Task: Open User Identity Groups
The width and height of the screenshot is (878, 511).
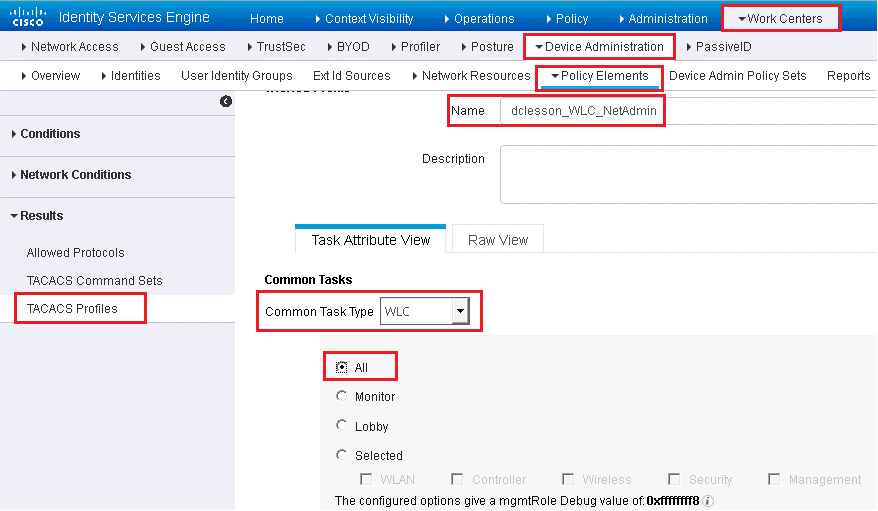Action: [237, 76]
